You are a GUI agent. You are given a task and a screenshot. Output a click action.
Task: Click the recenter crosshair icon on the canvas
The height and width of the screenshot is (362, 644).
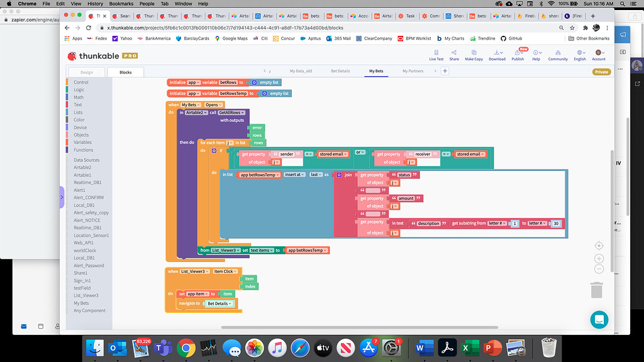[x=598, y=245]
